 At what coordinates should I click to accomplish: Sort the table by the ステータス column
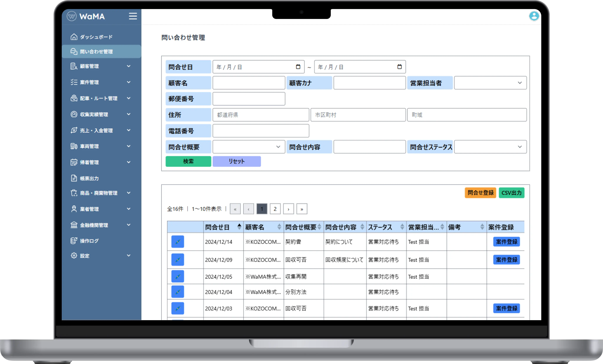point(402,227)
